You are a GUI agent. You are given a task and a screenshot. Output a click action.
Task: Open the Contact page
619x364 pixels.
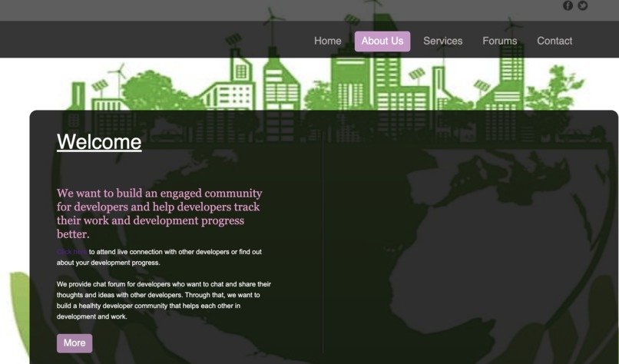point(554,41)
